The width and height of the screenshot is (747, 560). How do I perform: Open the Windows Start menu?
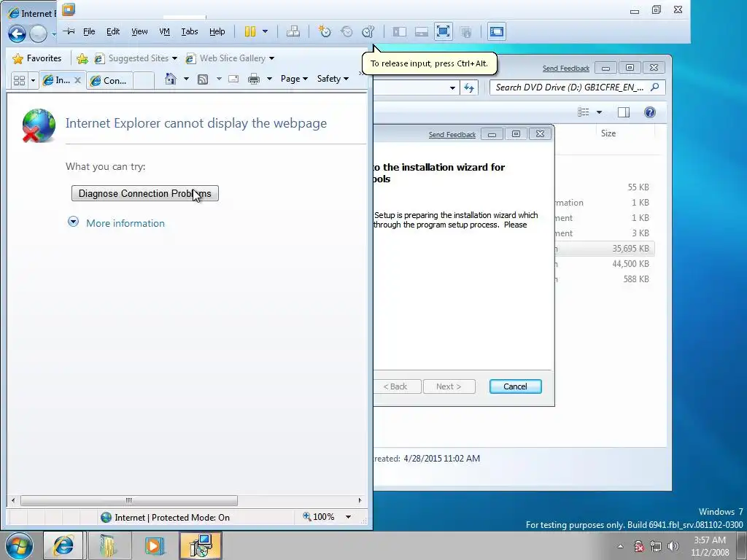pyautogui.click(x=19, y=545)
